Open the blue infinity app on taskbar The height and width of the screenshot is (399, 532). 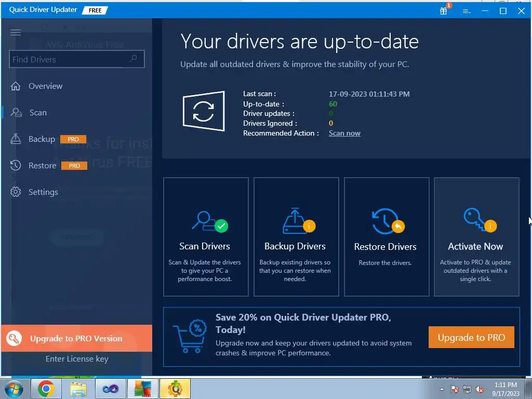[111, 389]
